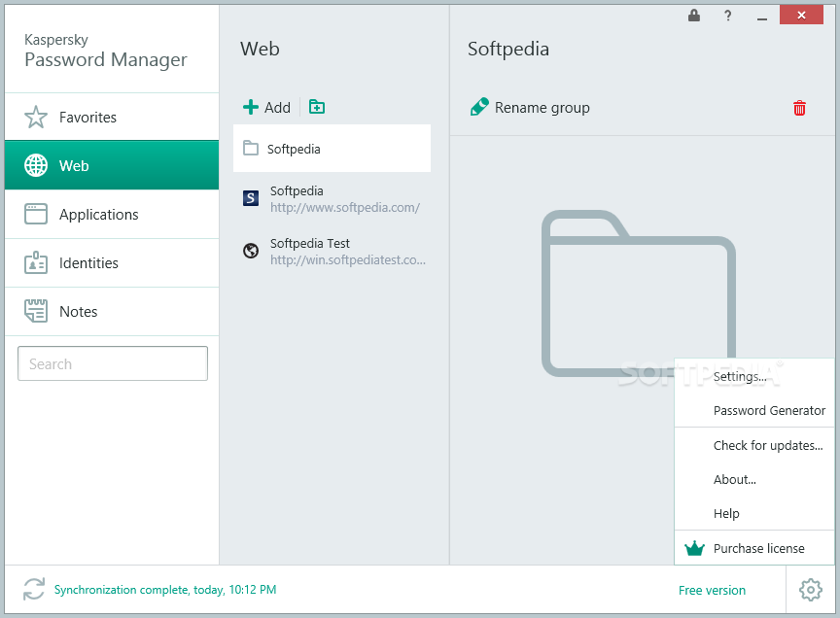Click the Applications window icon

(x=36, y=214)
